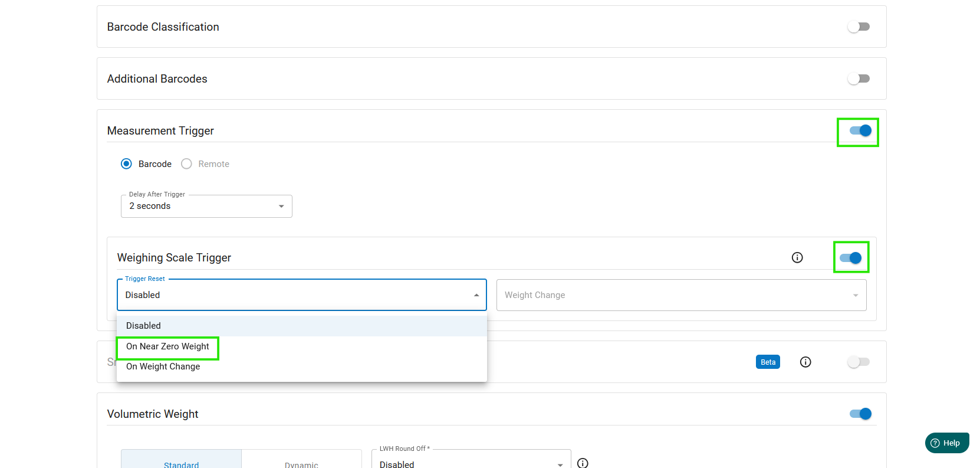
Task: Select the Barcode radio button
Action: click(126, 164)
